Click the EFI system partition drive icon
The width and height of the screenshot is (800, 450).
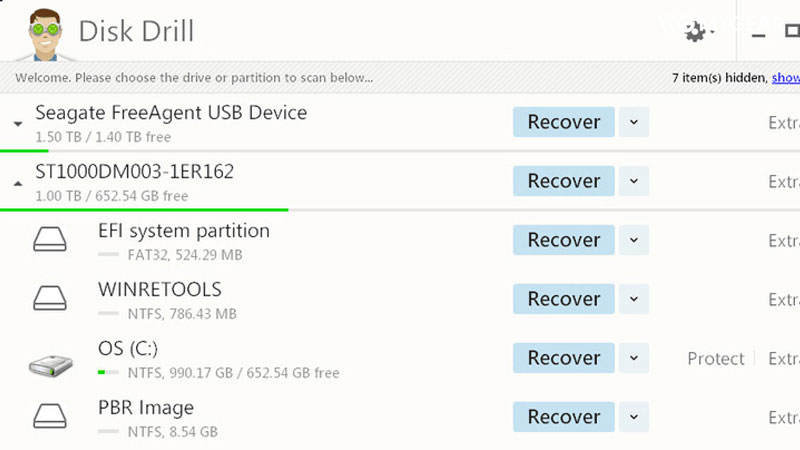click(x=51, y=240)
